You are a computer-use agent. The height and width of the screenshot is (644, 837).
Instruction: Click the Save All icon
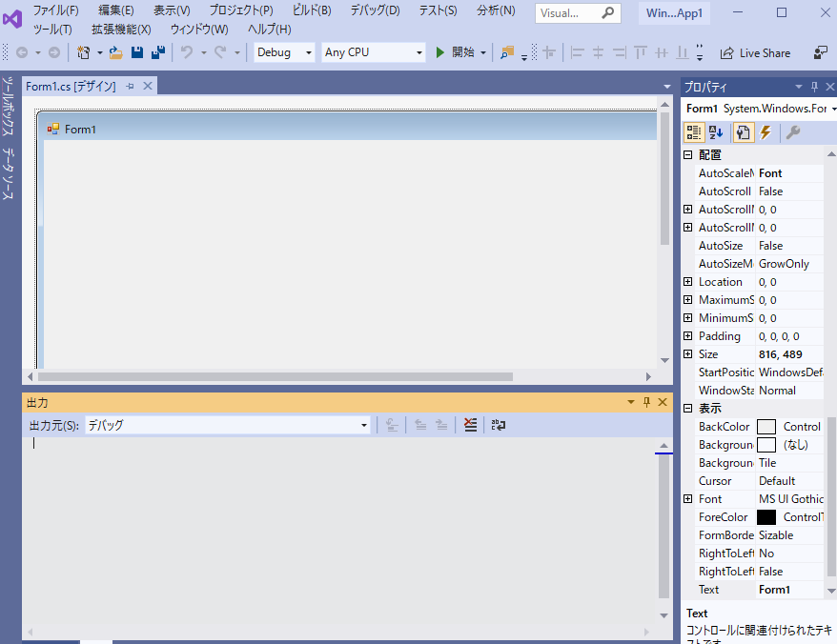(x=158, y=52)
